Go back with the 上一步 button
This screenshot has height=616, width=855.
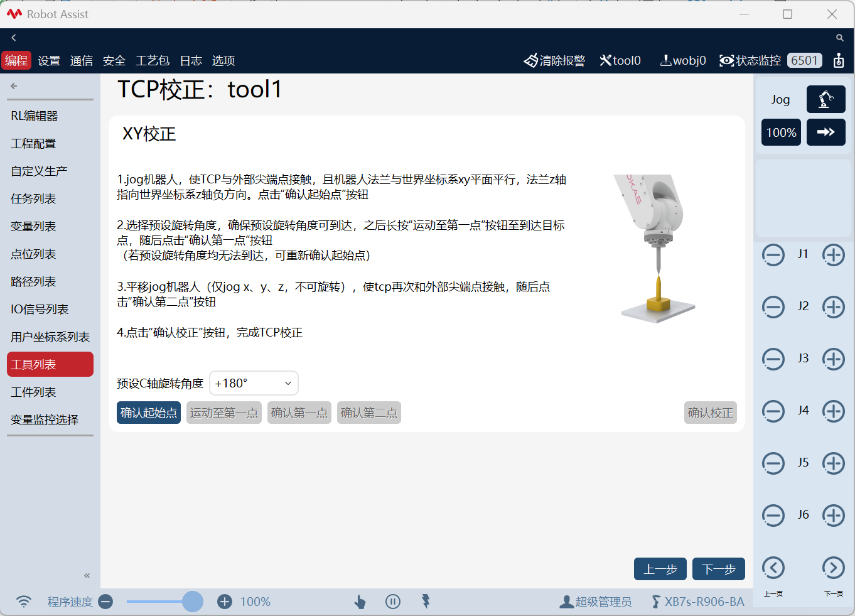(x=660, y=569)
